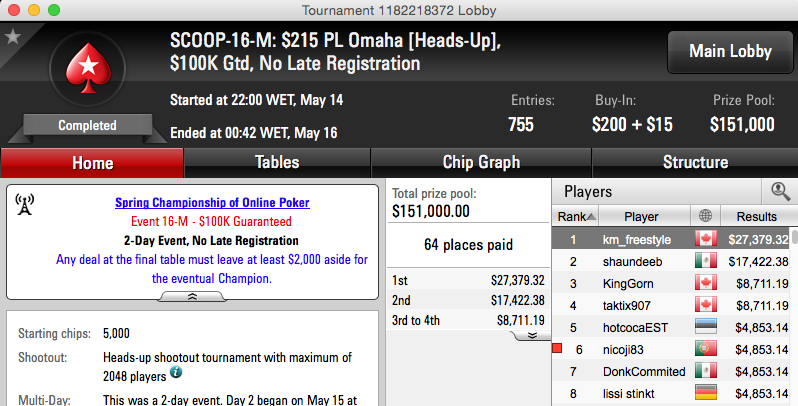Switch to the Tables tab
This screenshot has width=798, height=406.
click(277, 162)
